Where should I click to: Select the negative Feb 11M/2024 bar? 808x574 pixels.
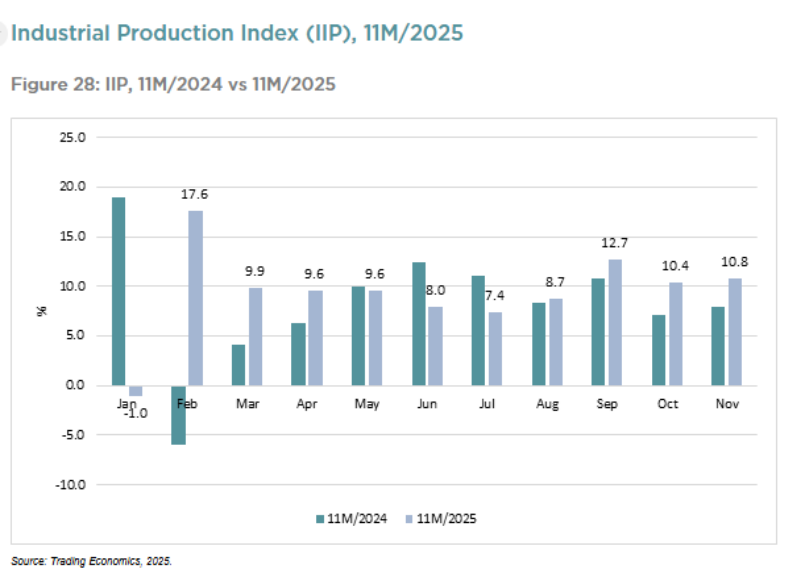(x=178, y=415)
